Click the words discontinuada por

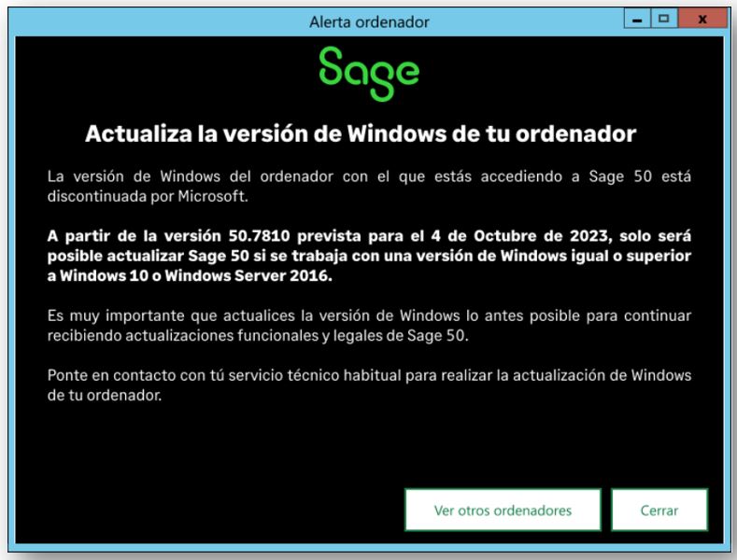[x=110, y=196]
